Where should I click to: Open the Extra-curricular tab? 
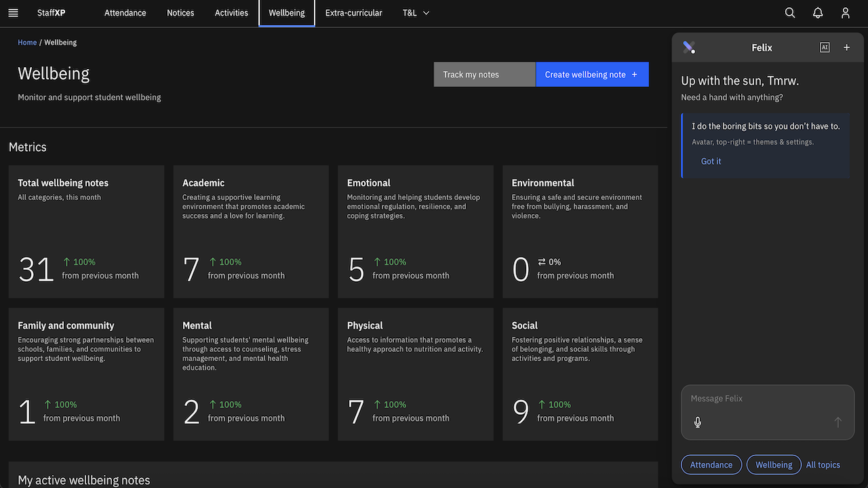[x=354, y=13]
